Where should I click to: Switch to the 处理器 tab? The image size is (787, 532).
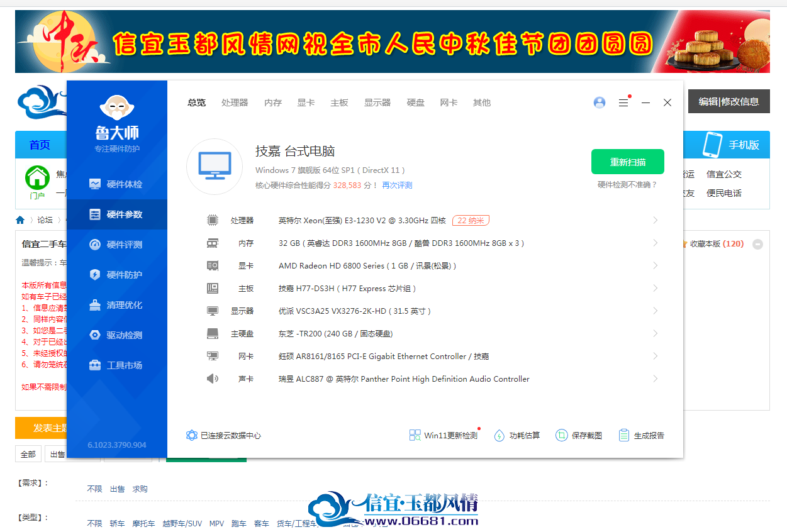click(235, 103)
